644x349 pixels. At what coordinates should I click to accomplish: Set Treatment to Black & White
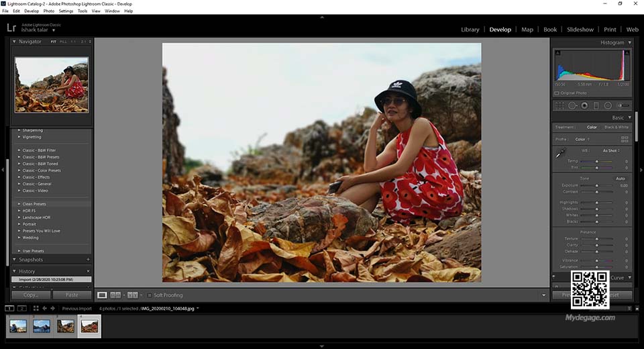(x=616, y=128)
